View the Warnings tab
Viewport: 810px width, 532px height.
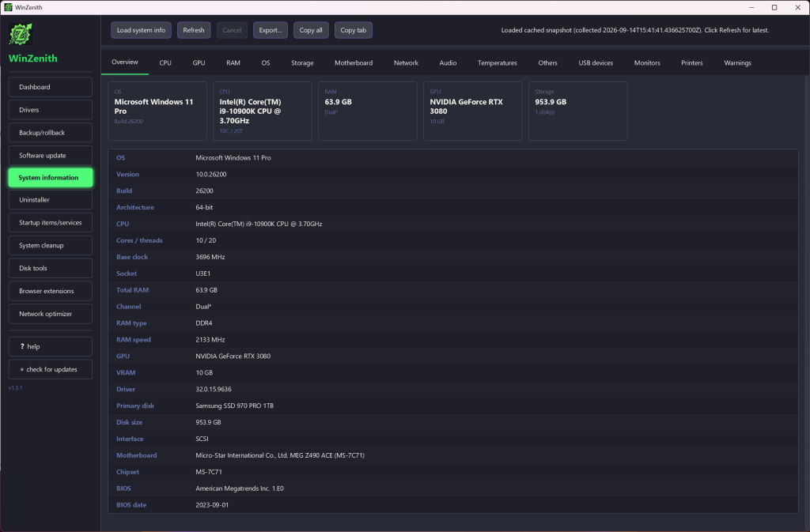click(738, 63)
